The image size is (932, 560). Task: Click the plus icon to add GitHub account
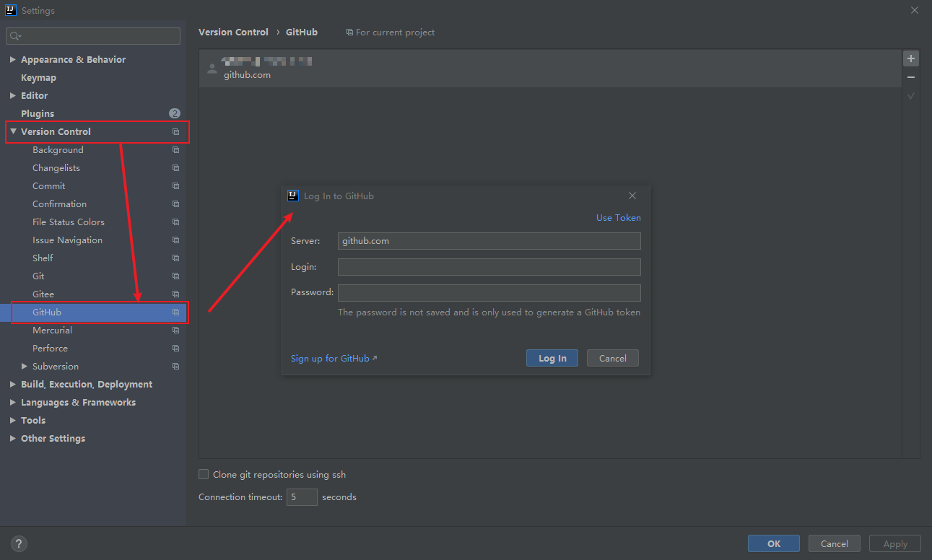[x=911, y=58]
